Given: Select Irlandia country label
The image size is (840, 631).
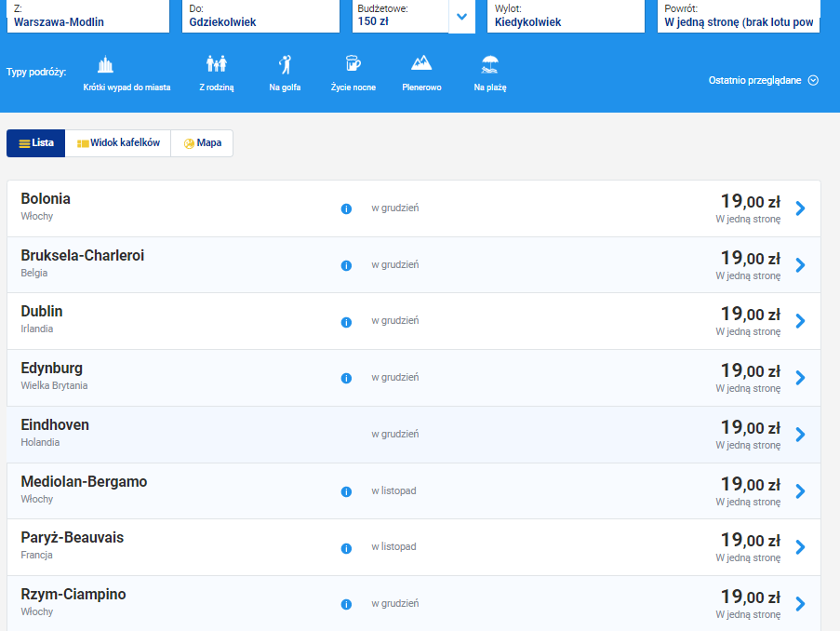Looking at the screenshot, I should tap(37, 329).
